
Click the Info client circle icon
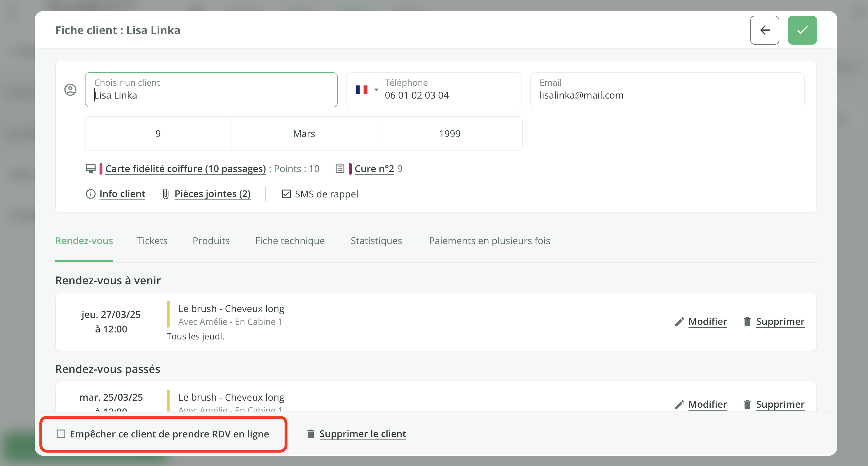click(x=90, y=194)
